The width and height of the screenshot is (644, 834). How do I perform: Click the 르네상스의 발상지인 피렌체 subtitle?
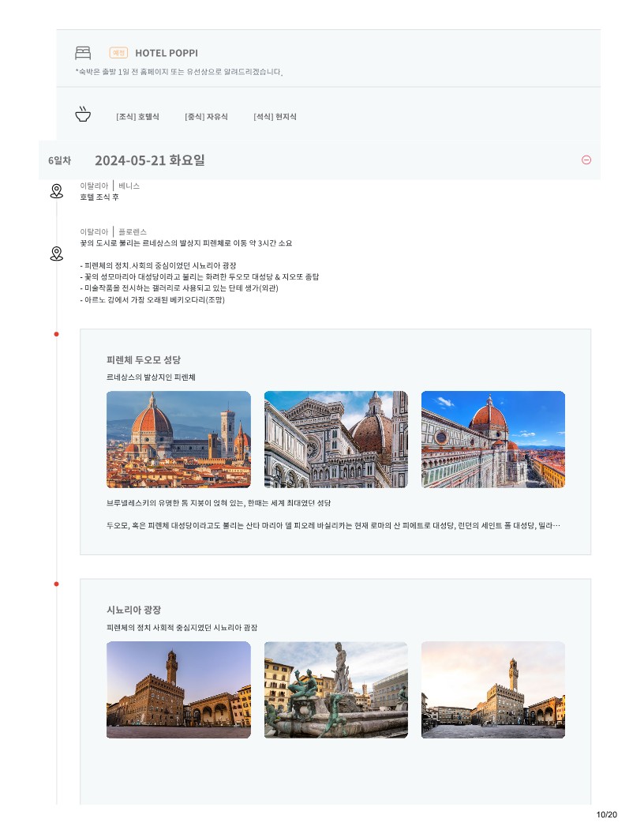pyautogui.click(x=151, y=377)
